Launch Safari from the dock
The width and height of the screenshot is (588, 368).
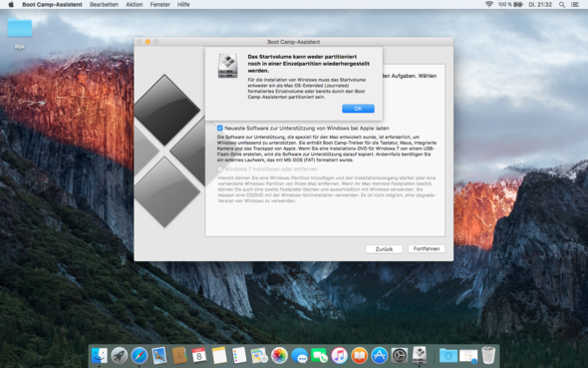[140, 355]
